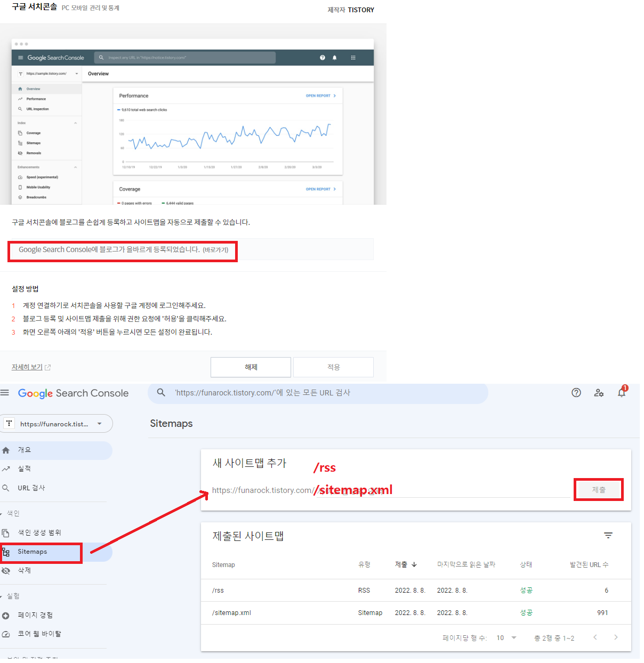
Task: Open the (바로가기) link
Action: coord(215,250)
